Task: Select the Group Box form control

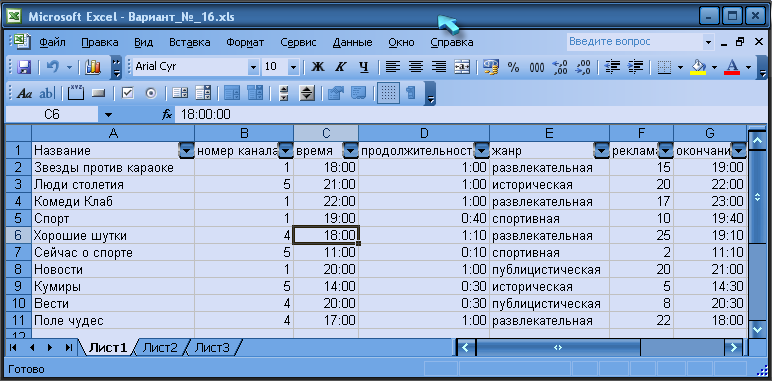Action: [76, 93]
